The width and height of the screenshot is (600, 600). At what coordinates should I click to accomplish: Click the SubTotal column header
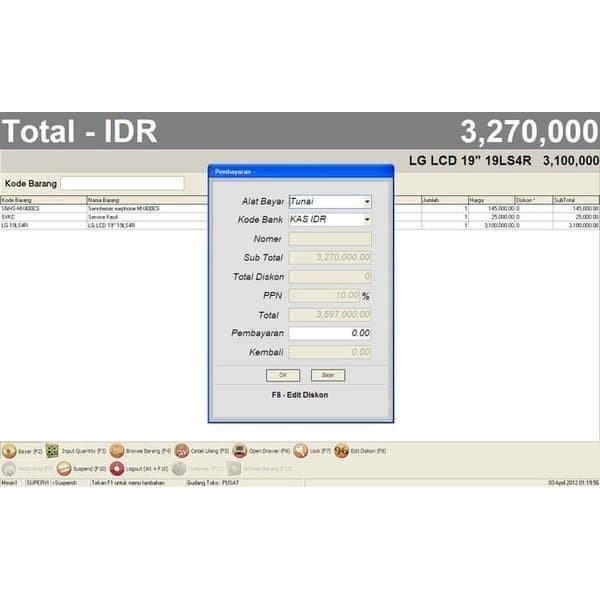[576, 200]
